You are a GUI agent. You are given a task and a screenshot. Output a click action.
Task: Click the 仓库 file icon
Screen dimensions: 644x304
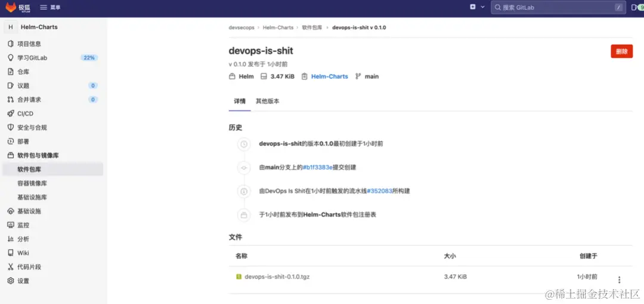point(11,72)
